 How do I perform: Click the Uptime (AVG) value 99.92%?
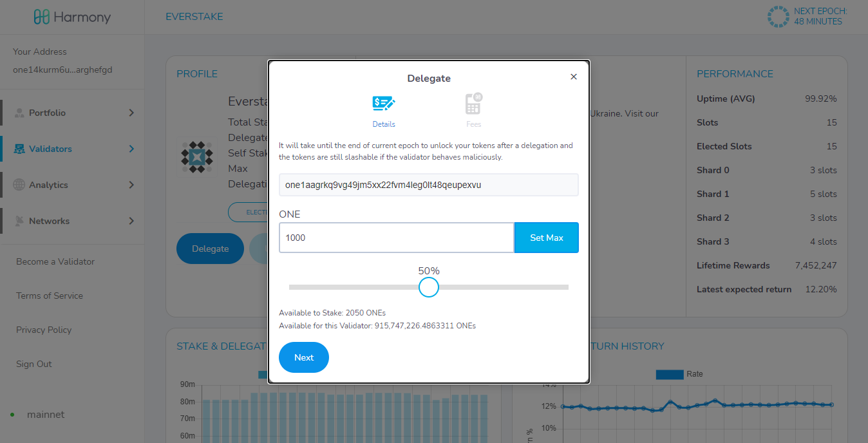[x=821, y=99]
